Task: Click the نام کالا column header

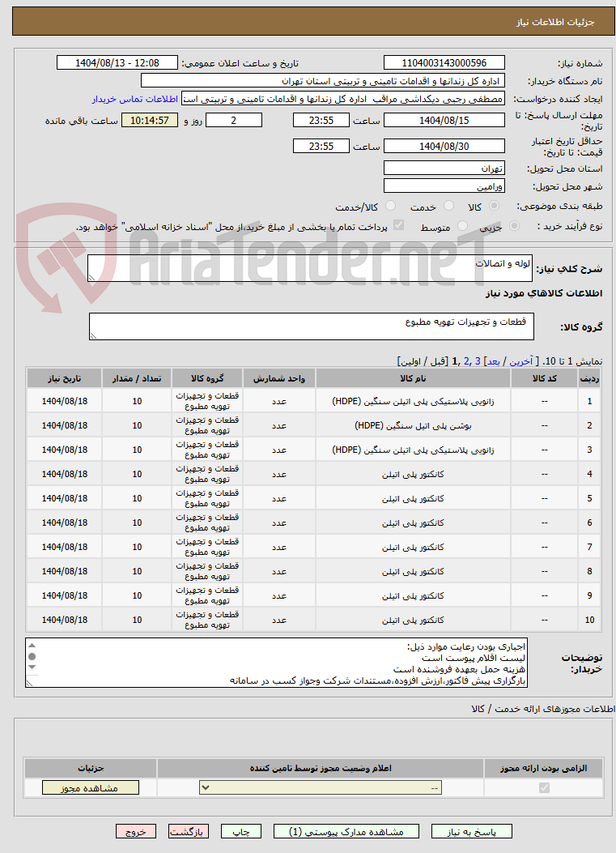Action: point(413,378)
